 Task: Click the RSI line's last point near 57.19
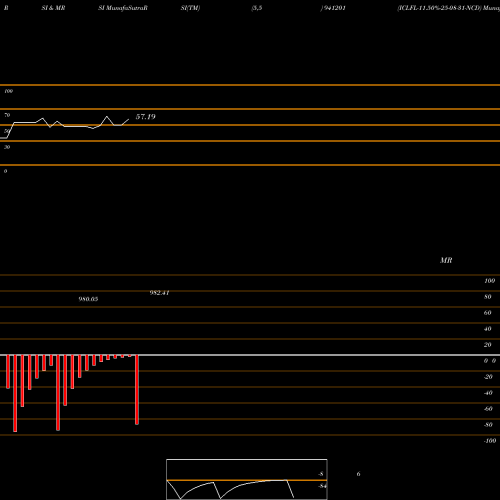(x=129, y=119)
